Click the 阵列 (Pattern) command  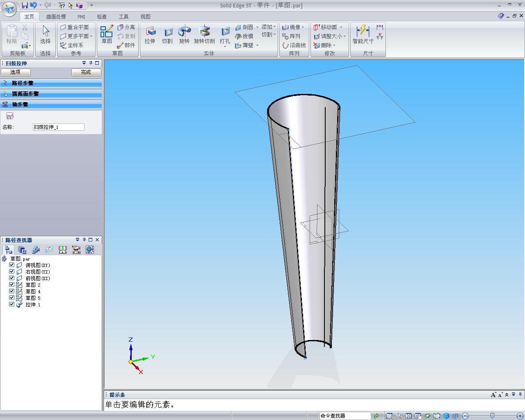pos(292,36)
